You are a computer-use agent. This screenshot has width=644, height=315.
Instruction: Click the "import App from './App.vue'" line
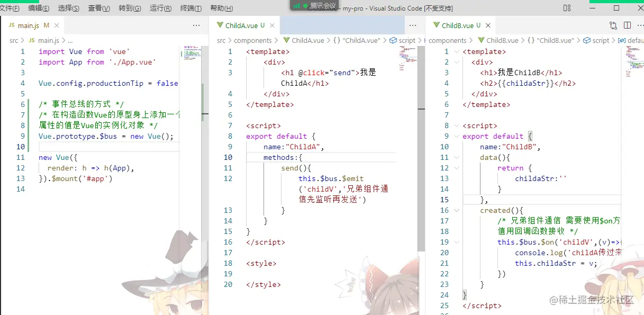tap(97, 62)
